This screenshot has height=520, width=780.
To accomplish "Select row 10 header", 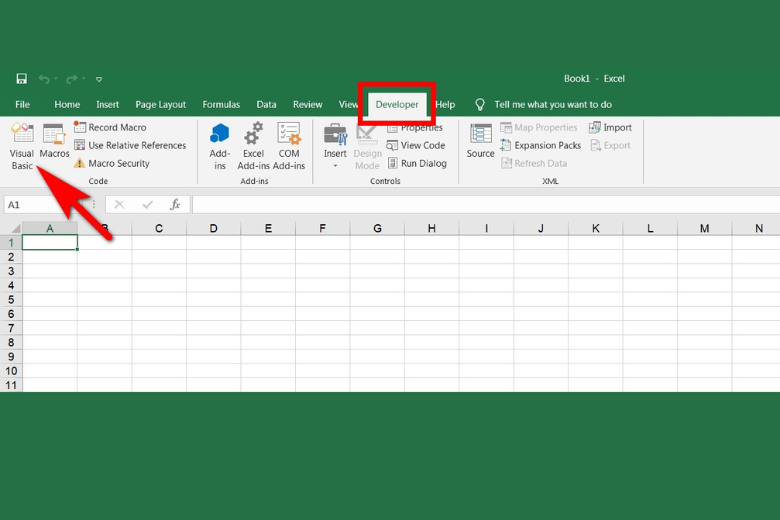I will (x=11, y=371).
